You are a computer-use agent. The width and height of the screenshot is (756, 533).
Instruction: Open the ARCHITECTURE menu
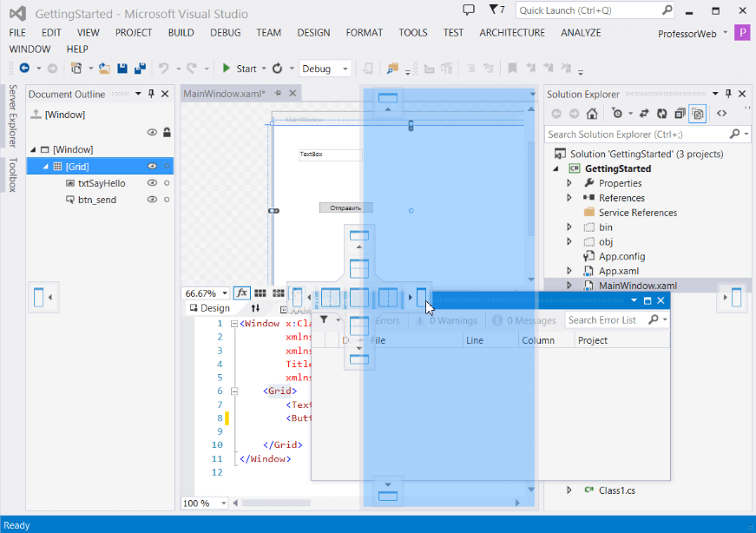[x=512, y=32]
